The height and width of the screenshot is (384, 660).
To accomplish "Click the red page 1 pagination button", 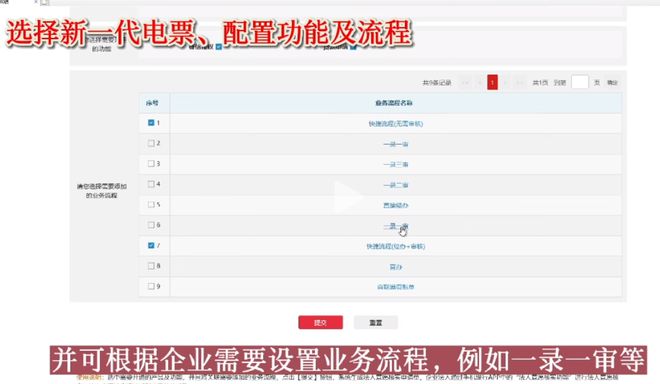I will coord(492,82).
